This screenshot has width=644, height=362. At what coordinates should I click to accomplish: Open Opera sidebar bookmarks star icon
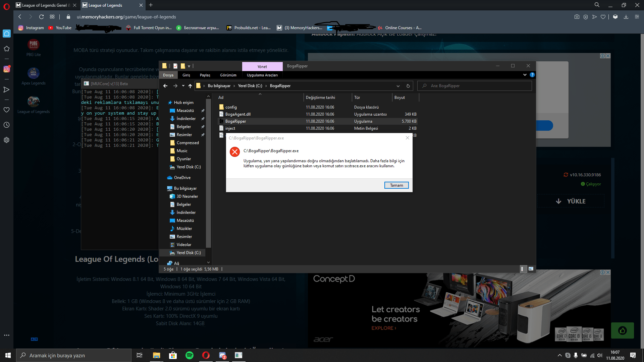[x=6, y=49]
